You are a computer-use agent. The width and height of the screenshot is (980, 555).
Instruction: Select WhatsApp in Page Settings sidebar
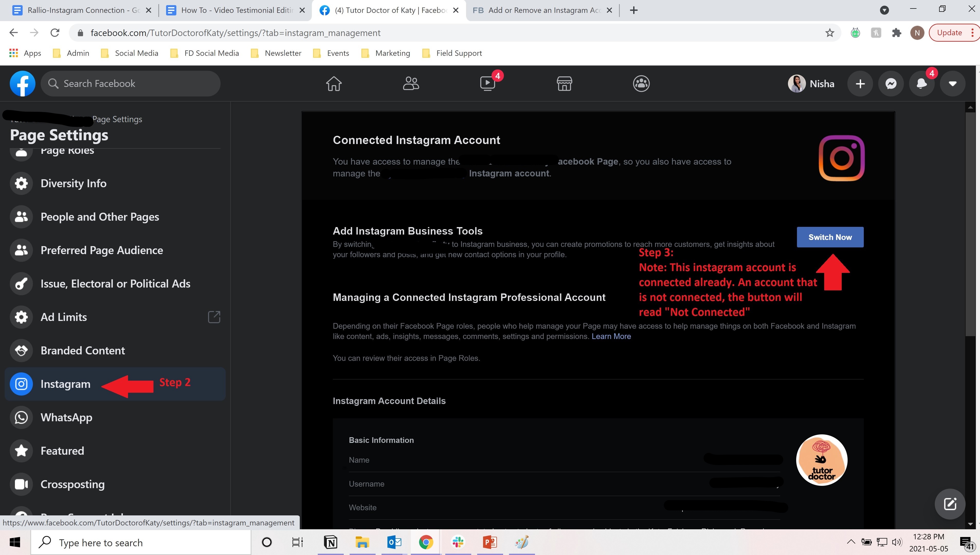[66, 417]
